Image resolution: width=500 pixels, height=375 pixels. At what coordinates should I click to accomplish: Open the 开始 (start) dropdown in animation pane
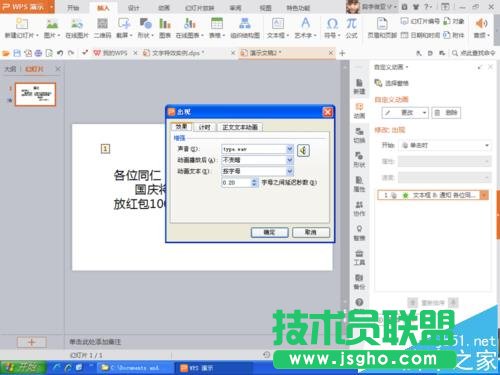click(445, 145)
